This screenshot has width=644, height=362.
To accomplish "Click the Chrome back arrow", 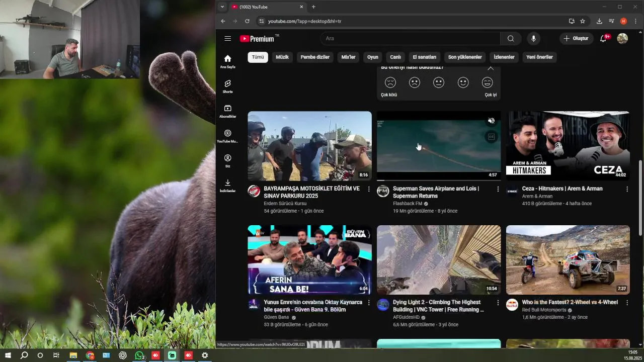I will pyautogui.click(x=223, y=21).
